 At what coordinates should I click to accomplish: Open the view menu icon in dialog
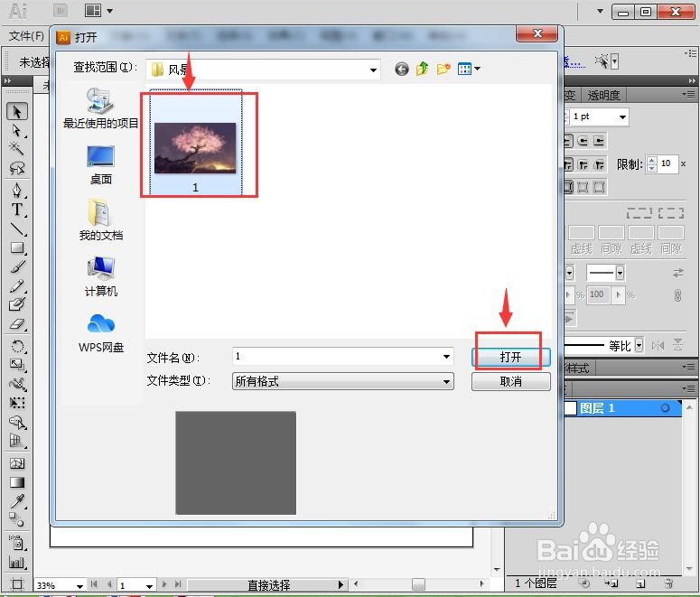click(x=469, y=69)
